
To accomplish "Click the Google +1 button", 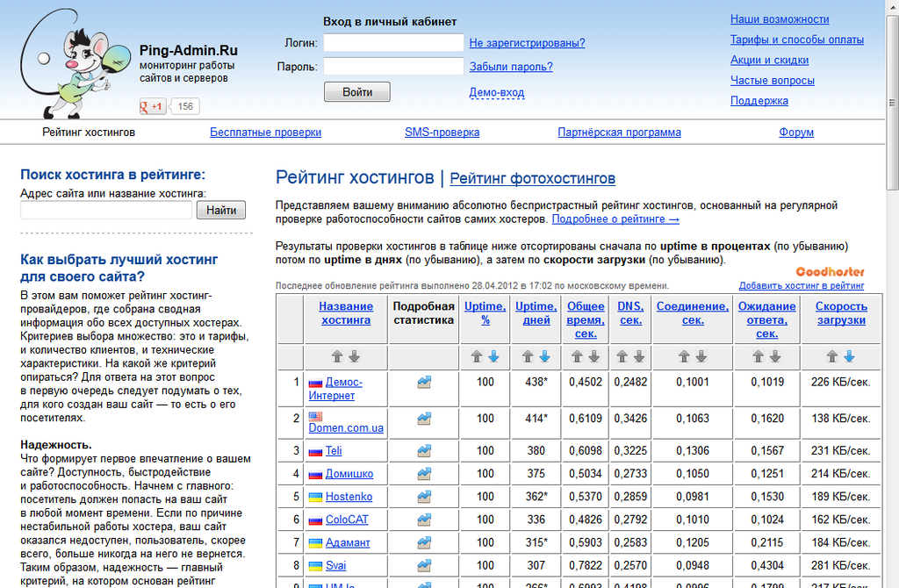I will (153, 106).
